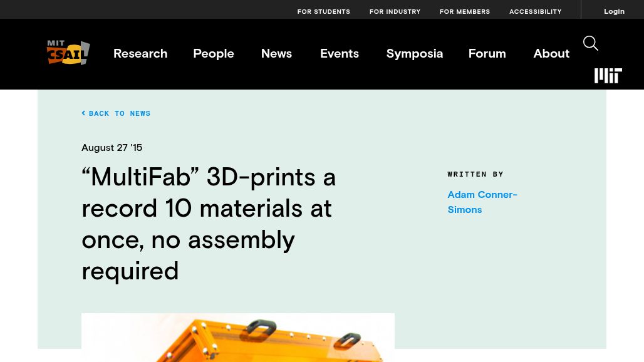Screen dimensions: 644x362
Task: Click the MIT CSAIL logo
Action: point(68,53)
